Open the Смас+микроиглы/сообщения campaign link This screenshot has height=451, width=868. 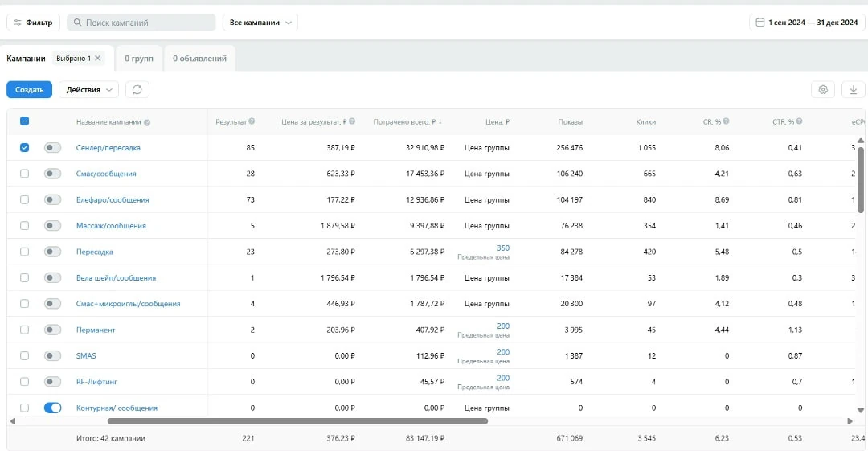128,304
